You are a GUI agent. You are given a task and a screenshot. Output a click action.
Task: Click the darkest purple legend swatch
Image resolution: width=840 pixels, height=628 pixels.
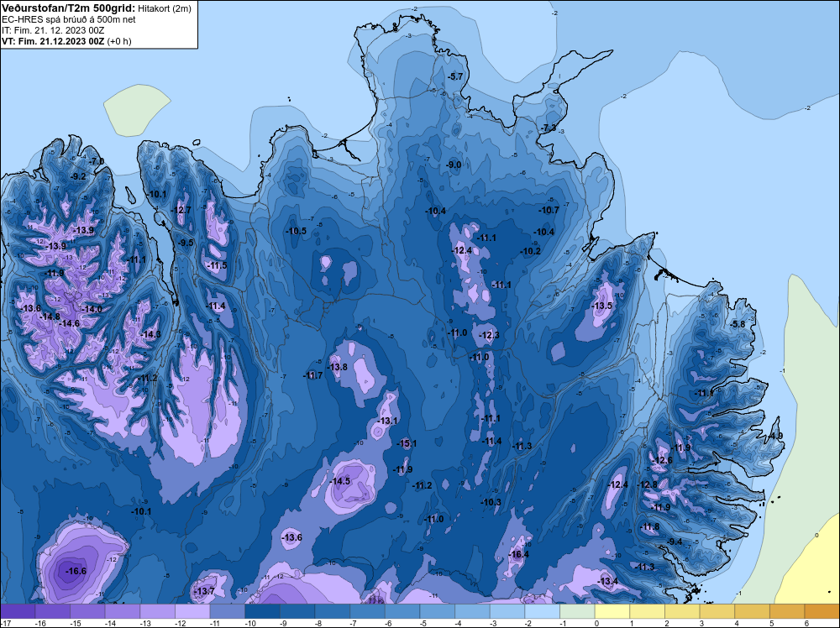(x=18, y=611)
